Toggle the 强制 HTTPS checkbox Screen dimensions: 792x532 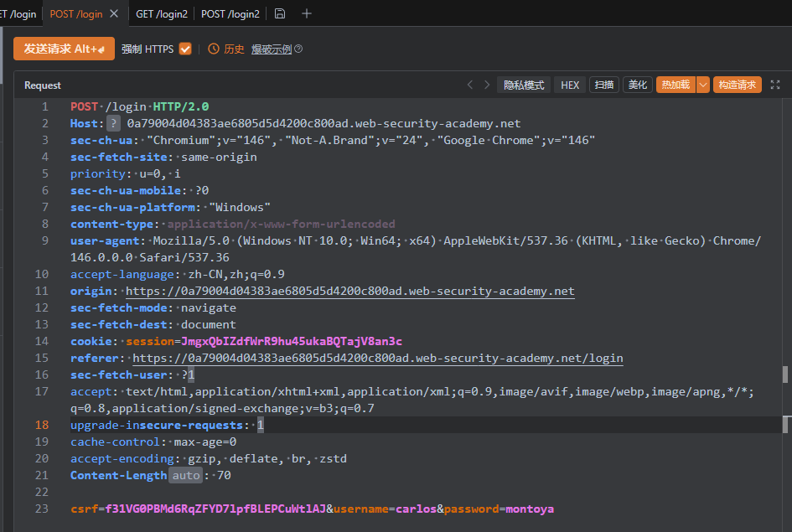185,49
